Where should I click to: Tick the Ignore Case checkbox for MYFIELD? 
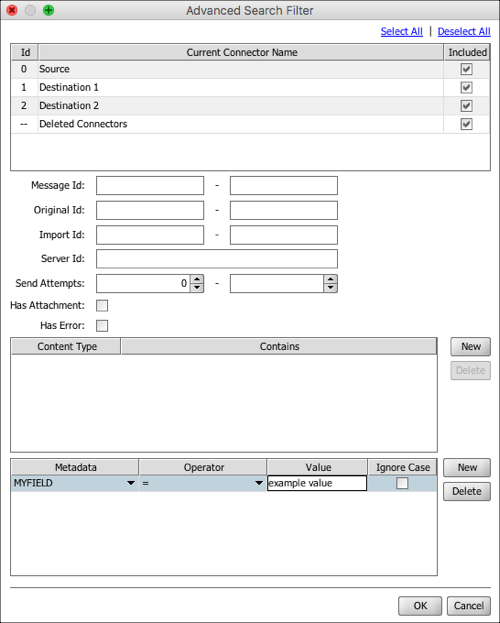point(402,483)
